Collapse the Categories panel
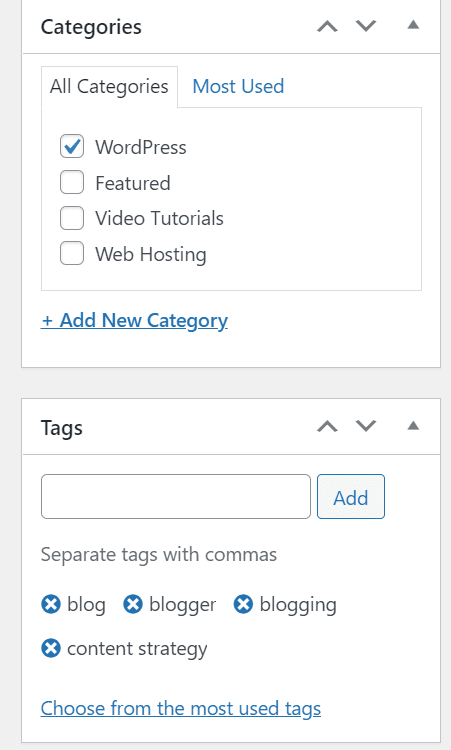 [413, 25]
